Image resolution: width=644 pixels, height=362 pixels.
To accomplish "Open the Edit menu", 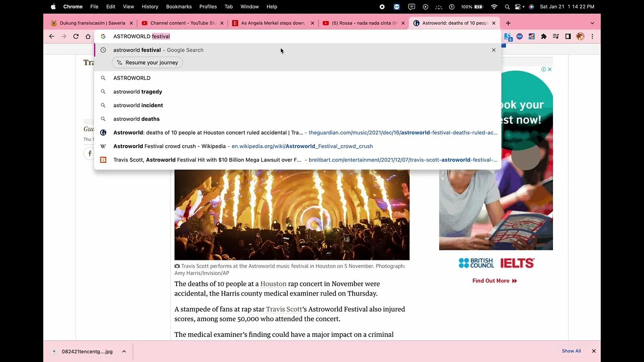I will 111,7.
